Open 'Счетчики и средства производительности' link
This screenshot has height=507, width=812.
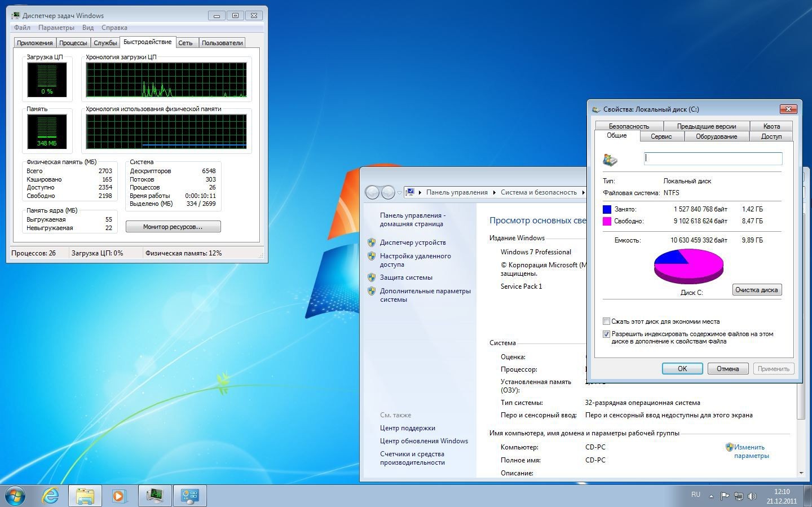(412, 458)
